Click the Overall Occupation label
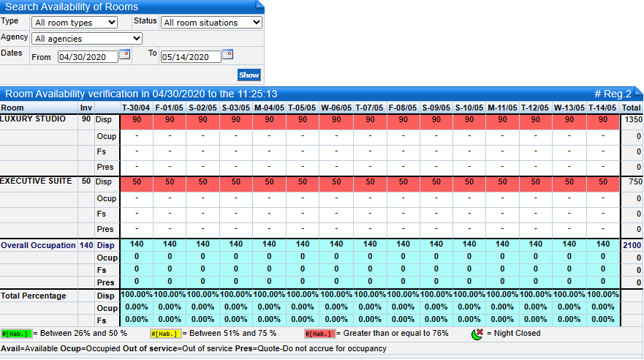 pyautogui.click(x=38, y=245)
